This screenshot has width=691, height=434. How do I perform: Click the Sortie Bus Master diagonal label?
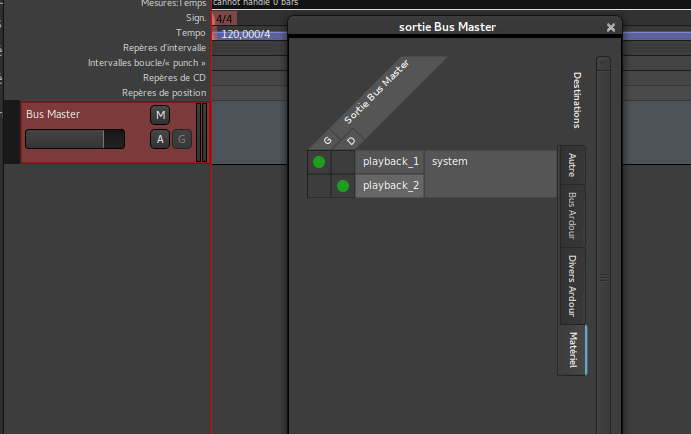tap(377, 92)
